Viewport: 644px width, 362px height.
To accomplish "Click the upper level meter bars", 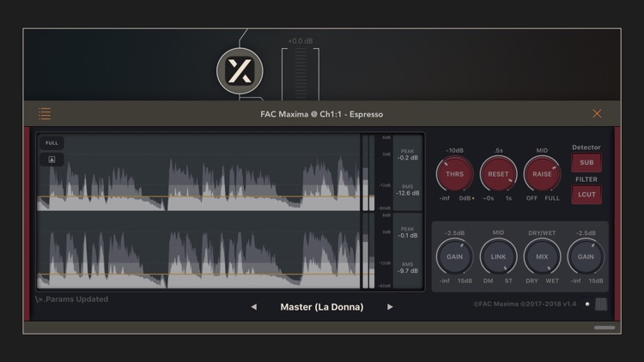I will 368,172.
